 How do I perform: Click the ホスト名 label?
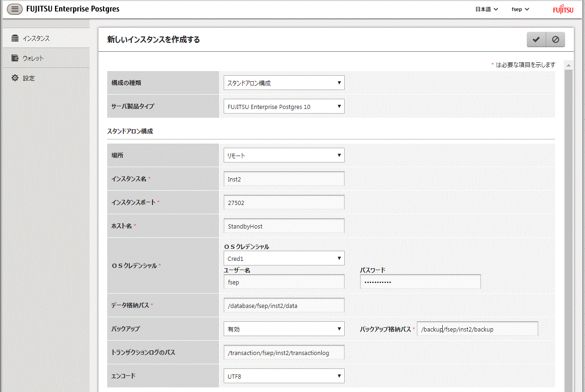122,226
